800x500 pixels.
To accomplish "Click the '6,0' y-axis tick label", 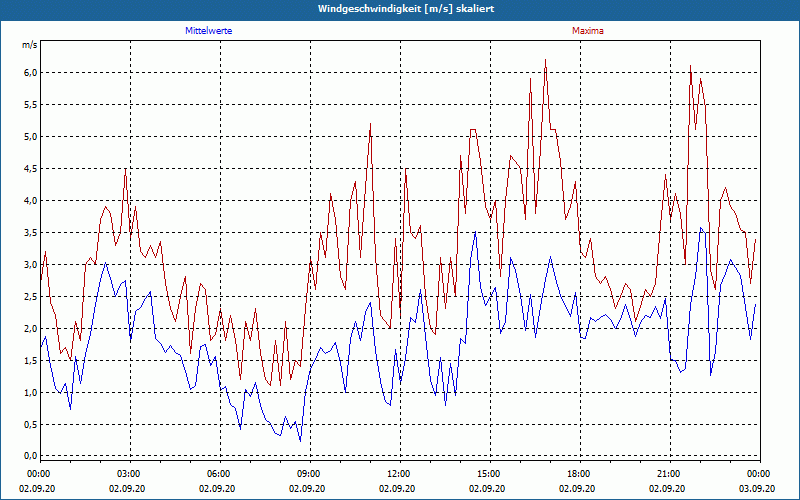I will pyautogui.click(x=31, y=72).
